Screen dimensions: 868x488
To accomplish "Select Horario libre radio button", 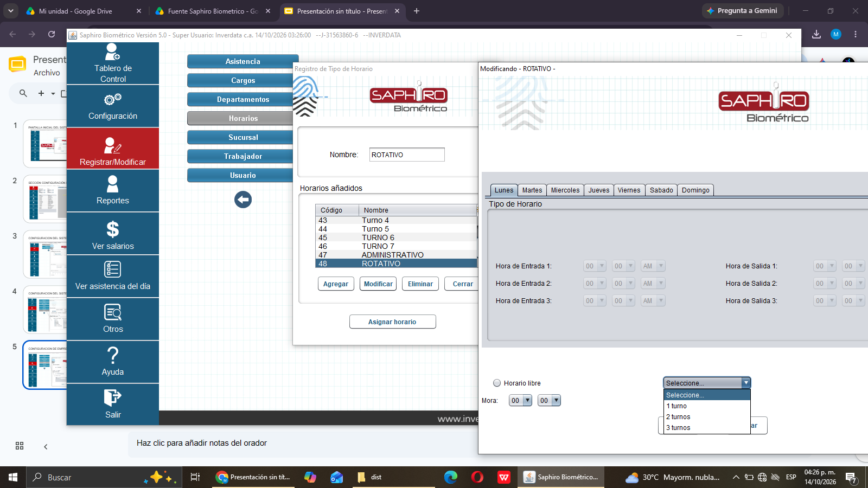I will (x=497, y=383).
